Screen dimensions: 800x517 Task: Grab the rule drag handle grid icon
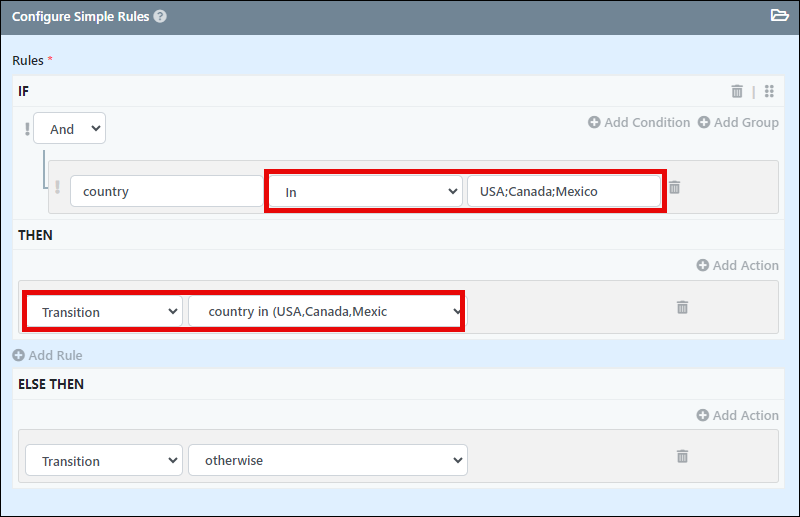(769, 91)
